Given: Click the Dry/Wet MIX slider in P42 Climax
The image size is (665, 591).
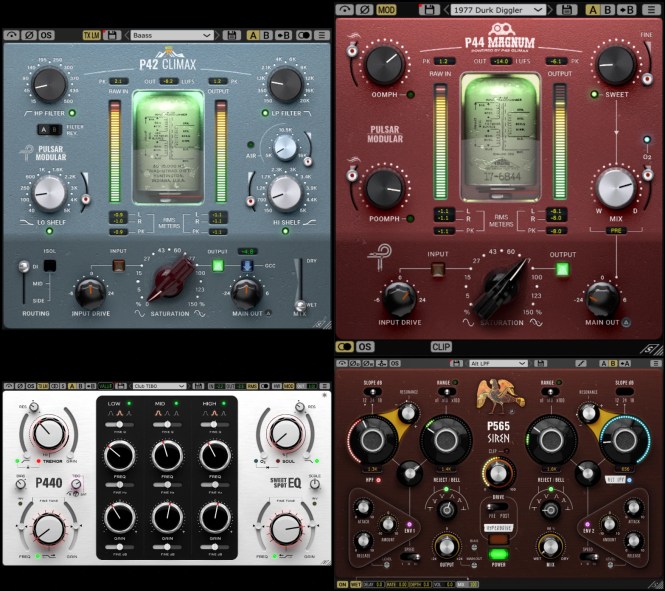Looking at the screenshot, I should pos(300,305).
